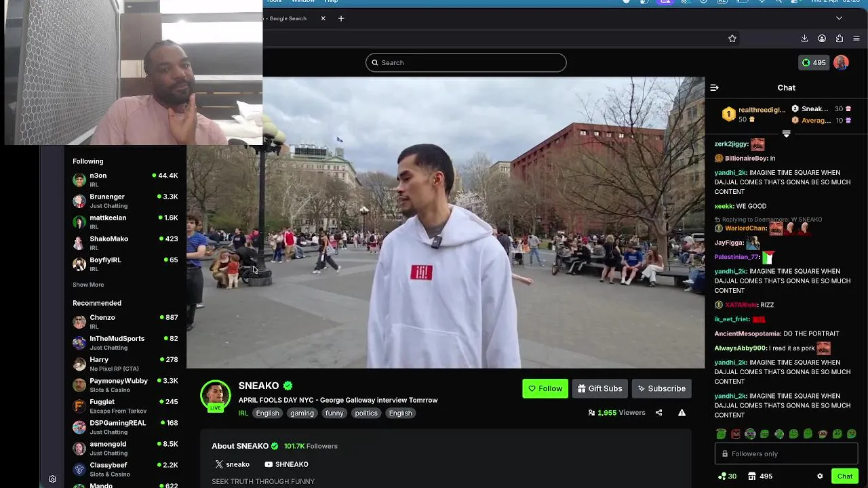Screen dimensions: 868x488
Task: Open the Gift Subs button
Action: tap(600, 388)
